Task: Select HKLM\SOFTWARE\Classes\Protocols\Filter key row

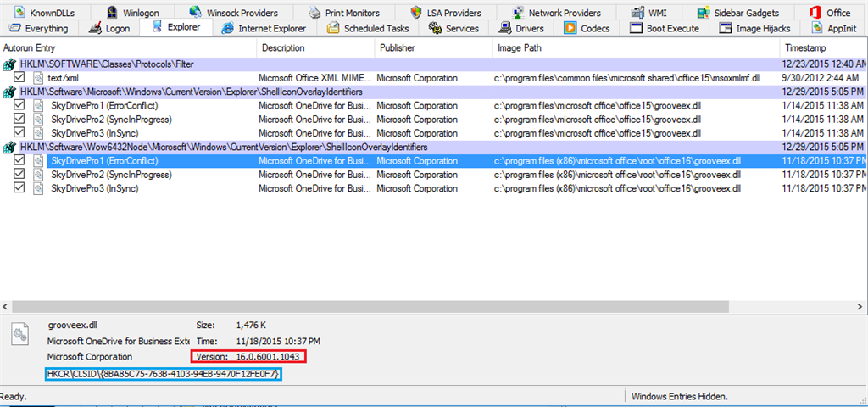Action: 434,64
